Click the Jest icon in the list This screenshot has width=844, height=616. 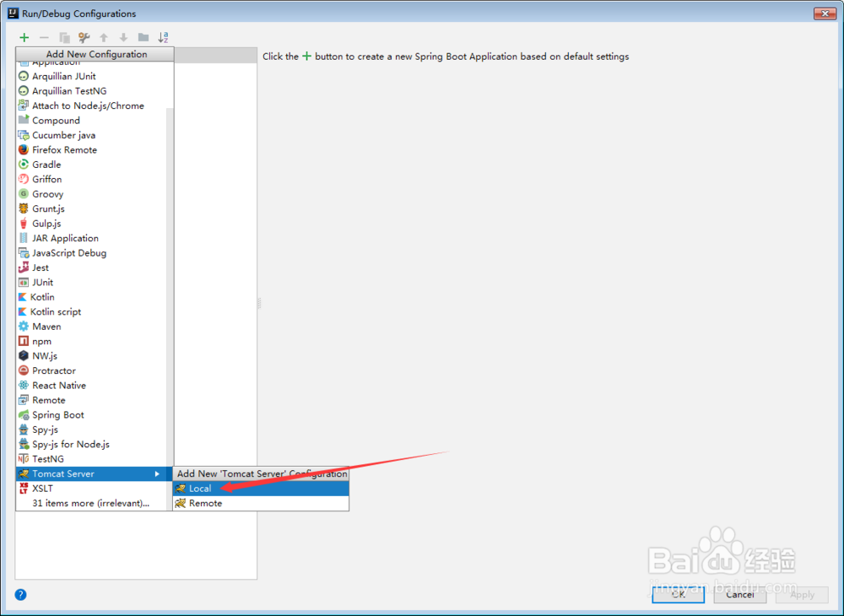click(x=24, y=267)
